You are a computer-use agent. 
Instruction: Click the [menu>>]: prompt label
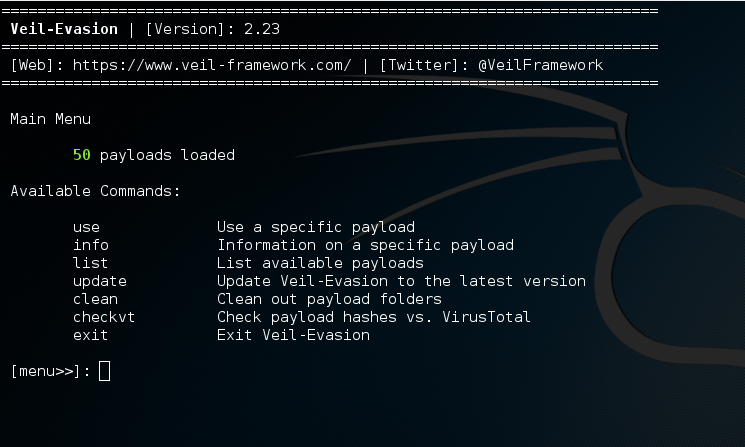(50, 371)
